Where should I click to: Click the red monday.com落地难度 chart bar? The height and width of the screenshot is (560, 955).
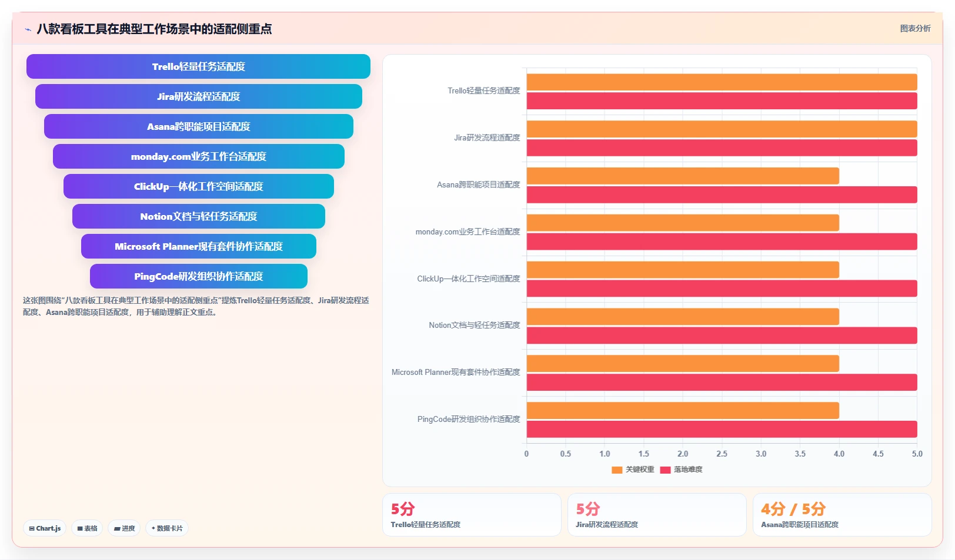coord(722,242)
